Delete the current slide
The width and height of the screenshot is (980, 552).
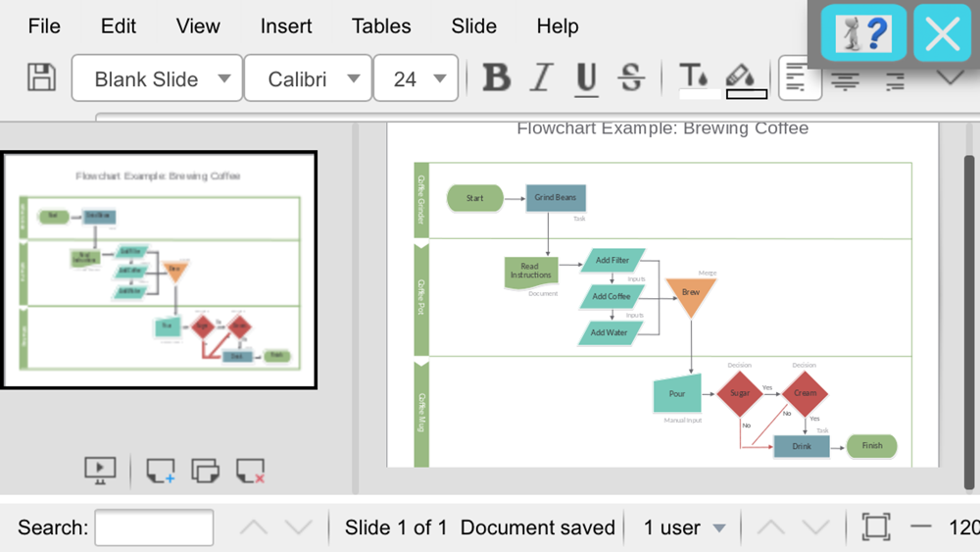[x=251, y=470]
